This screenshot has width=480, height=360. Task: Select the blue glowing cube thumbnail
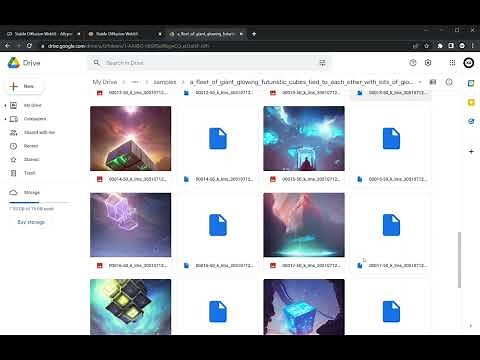(x=304, y=307)
